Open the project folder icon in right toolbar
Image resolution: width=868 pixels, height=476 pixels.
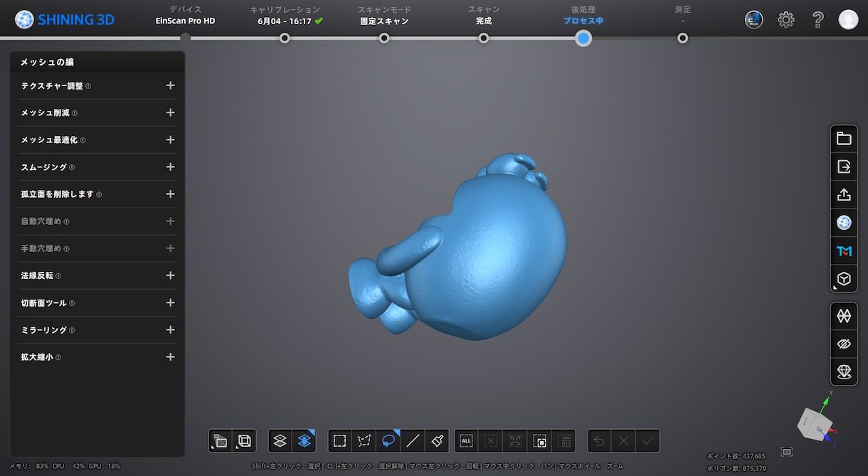pyautogui.click(x=844, y=139)
